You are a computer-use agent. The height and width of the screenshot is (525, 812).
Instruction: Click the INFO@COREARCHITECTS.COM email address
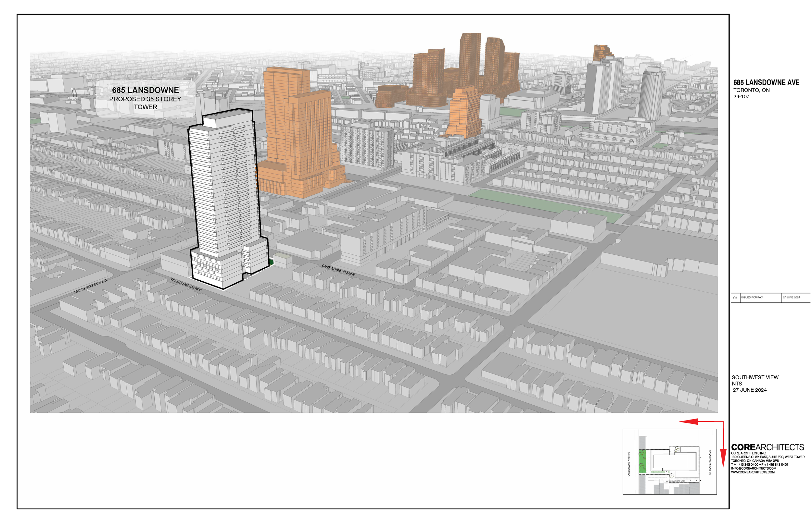pos(753,469)
